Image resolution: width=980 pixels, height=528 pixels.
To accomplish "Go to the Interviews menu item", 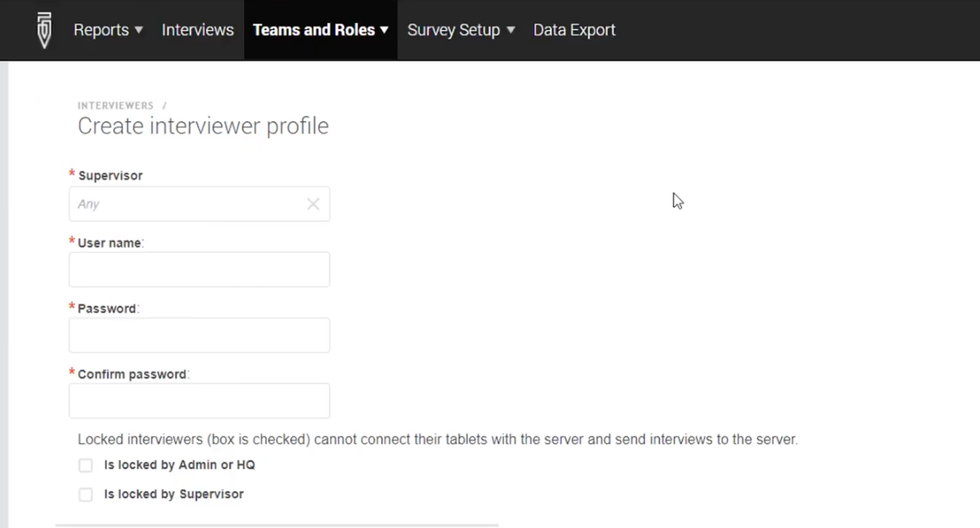I will pos(197,30).
